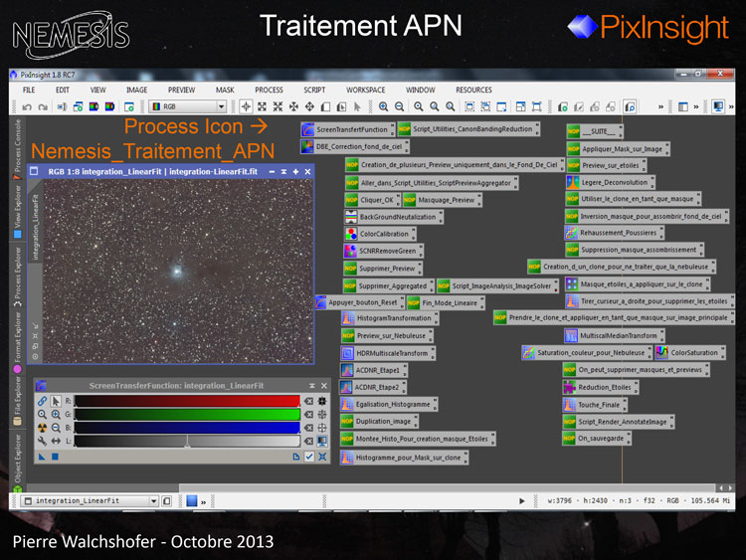Open the SCRIPT menu
Viewport: 746px width, 560px height.
tap(314, 90)
